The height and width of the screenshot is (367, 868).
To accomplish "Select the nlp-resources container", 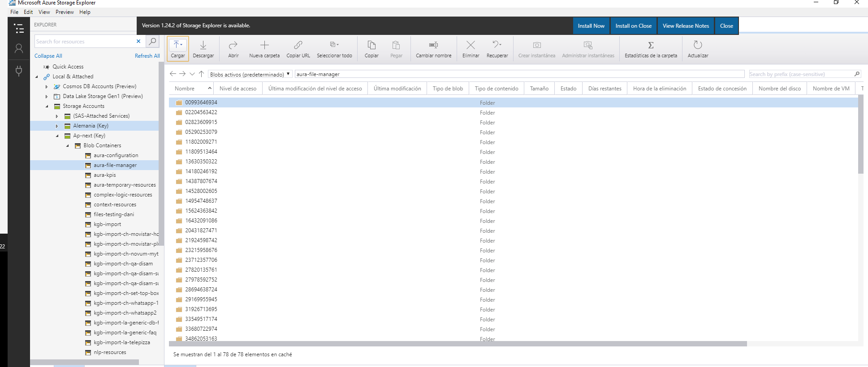I will pos(110,352).
